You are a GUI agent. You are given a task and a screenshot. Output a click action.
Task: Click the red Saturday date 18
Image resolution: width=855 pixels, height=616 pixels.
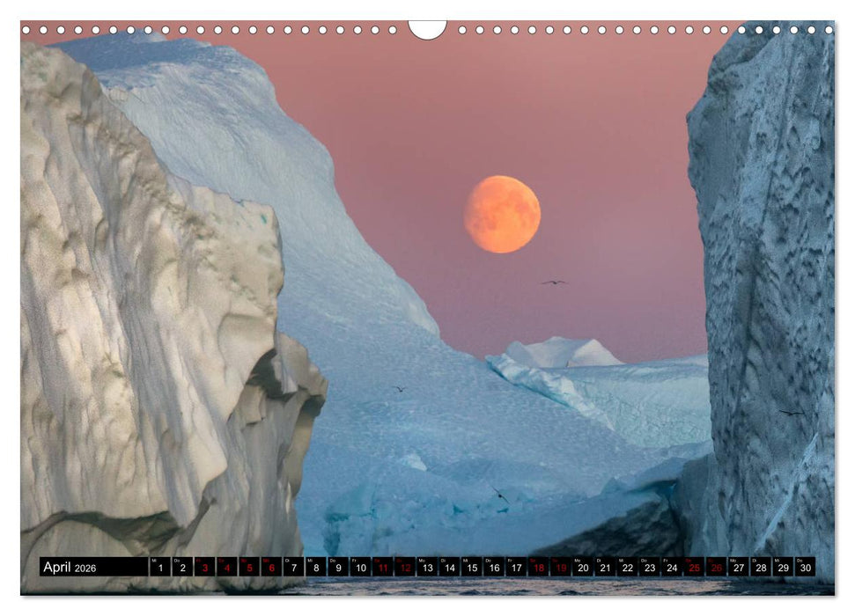[538, 566]
